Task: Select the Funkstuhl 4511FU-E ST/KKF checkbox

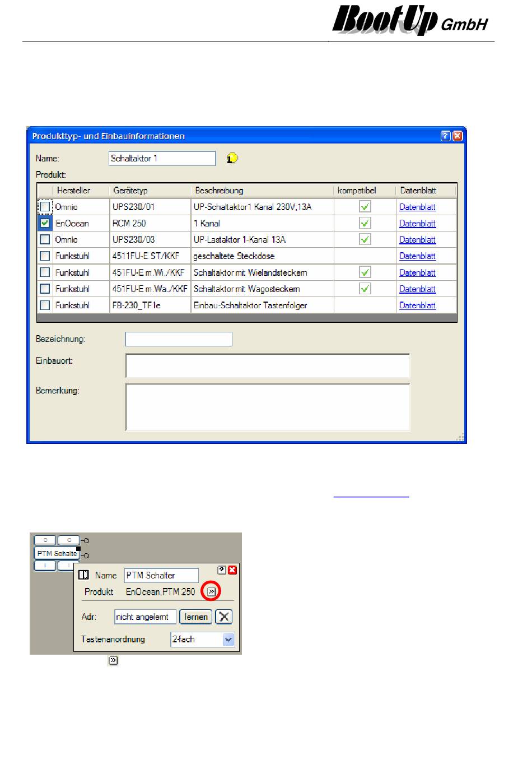Action: point(45,256)
